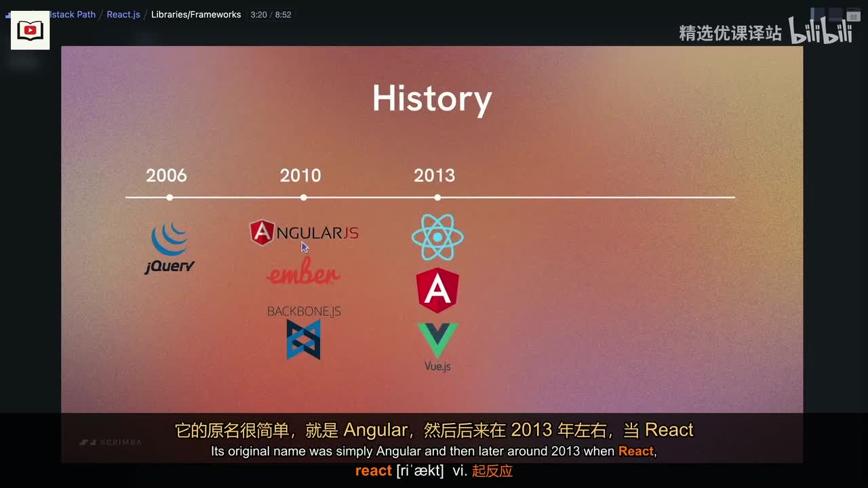Click the History slide heading
Screen dimensions: 868x488
(432, 99)
